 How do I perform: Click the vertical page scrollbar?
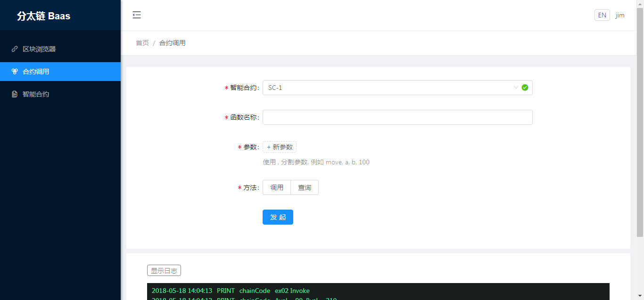pyautogui.click(x=640, y=118)
